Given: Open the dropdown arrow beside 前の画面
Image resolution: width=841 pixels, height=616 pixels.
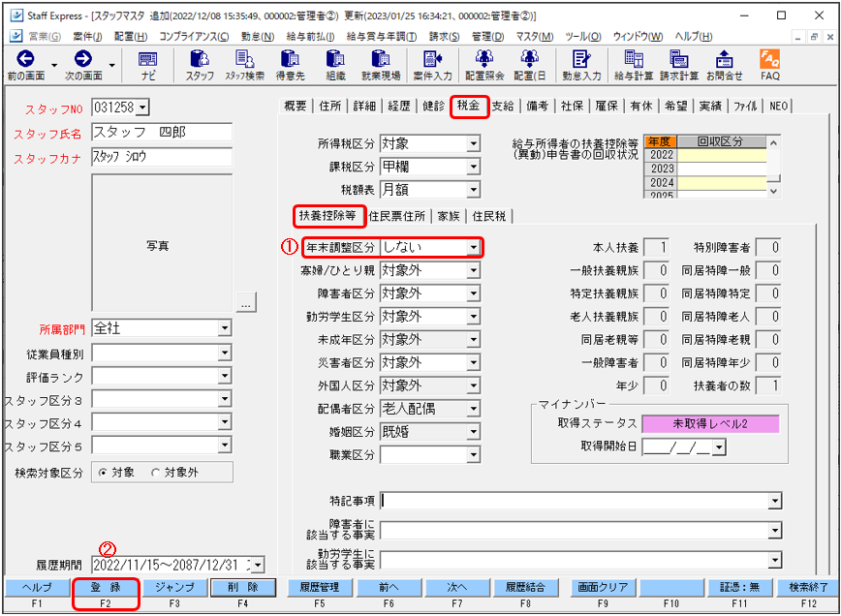Looking at the screenshot, I should [54, 66].
